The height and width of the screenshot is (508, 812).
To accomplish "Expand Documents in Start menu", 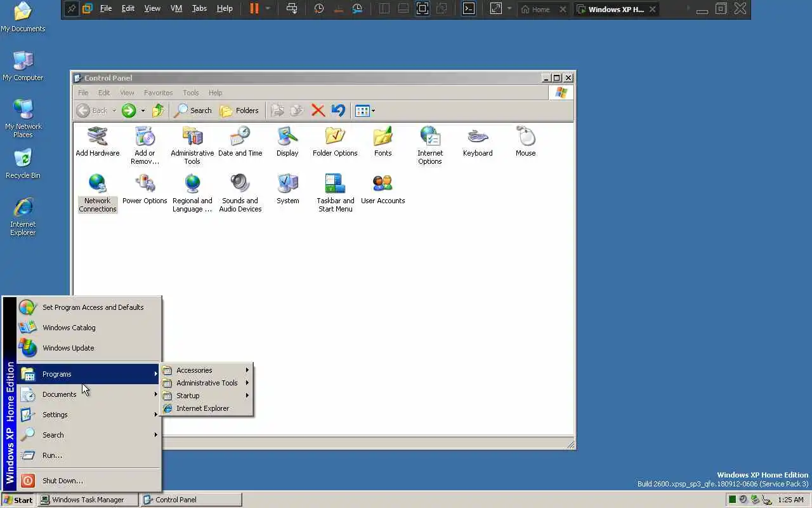I will tap(88, 394).
